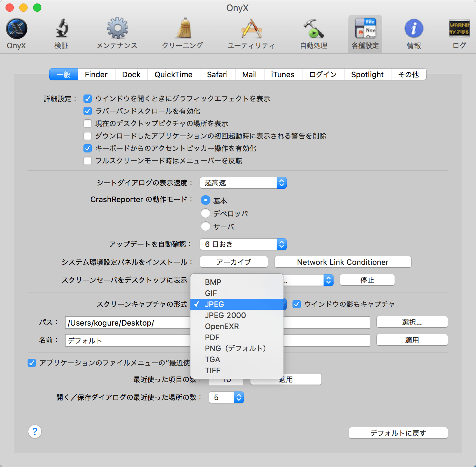Screen dimensions: 476x467
Task: Choose TGA from format menu
Action: [x=237, y=359]
